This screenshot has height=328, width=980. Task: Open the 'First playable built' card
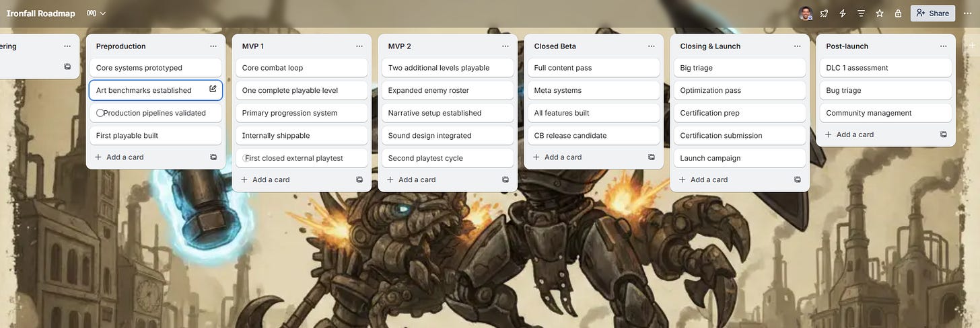pyautogui.click(x=155, y=136)
